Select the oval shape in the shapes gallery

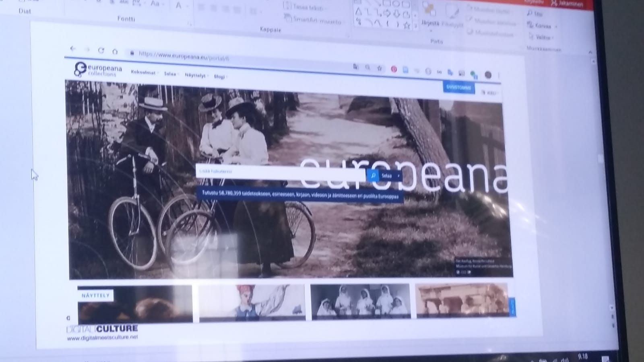click(396, 4)
